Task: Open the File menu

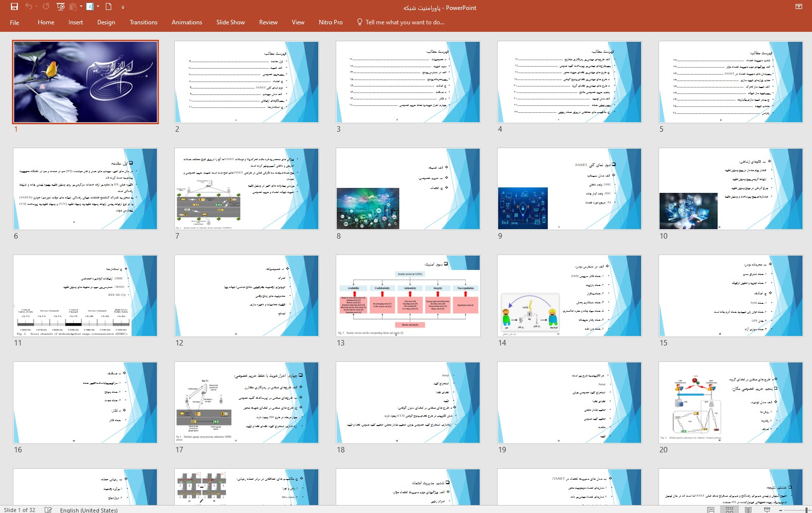Action: coord(14,22)
